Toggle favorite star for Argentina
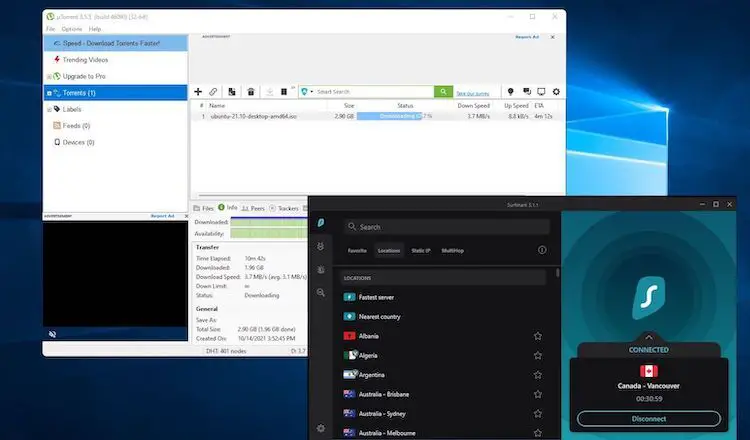 coord(538,375)
